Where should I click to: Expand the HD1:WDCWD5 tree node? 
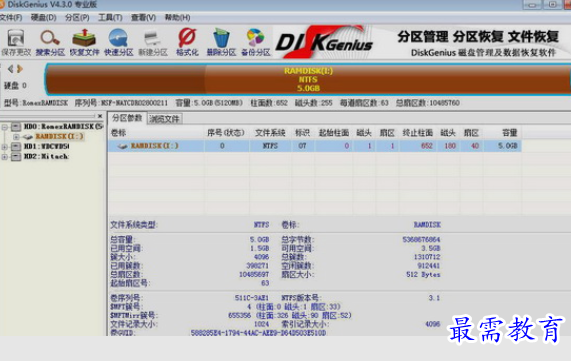(x=5, y=147)
